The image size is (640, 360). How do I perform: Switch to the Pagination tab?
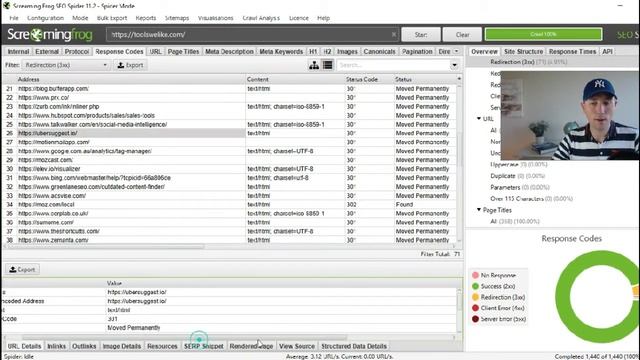pyautogui.click(x=417, y=51)
